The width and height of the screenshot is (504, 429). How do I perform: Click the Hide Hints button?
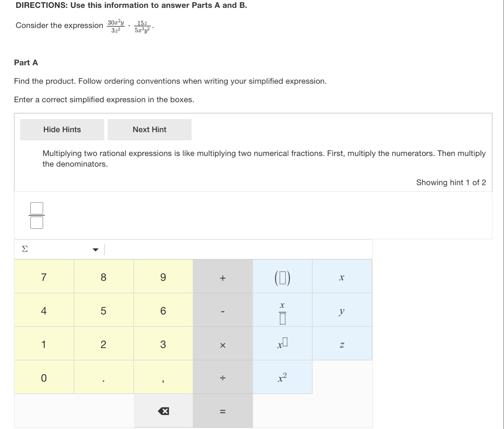62,130
